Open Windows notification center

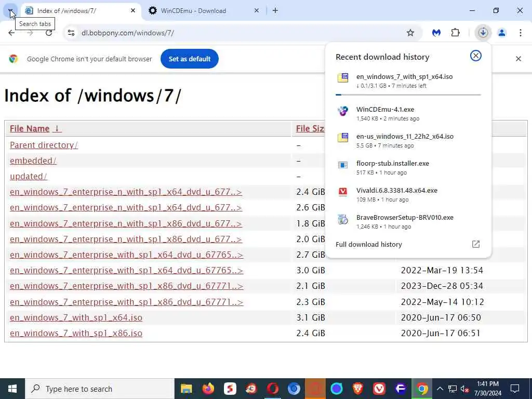click(515, 389)
